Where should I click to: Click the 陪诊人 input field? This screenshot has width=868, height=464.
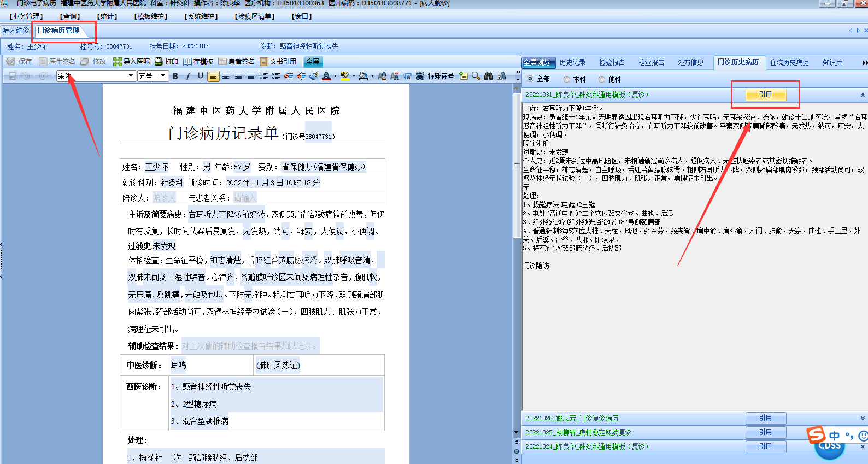164,198
